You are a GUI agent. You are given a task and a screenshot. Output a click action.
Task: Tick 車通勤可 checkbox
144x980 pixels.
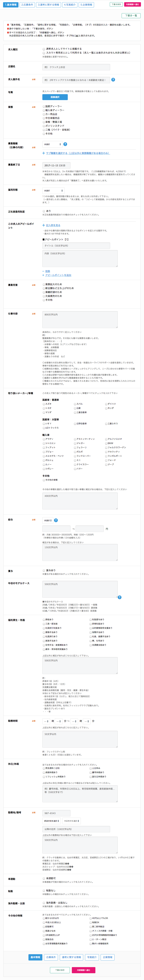tap(44, 878)
